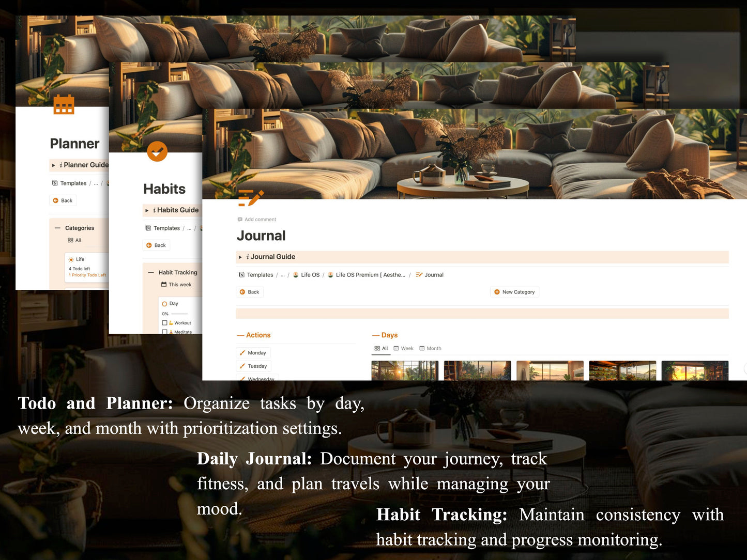The height and width of the screenshot is (560, 747).
Task: Click the grid icon beside All in Planner Categories
Action: pyautogui.click(x=70, y=240)
